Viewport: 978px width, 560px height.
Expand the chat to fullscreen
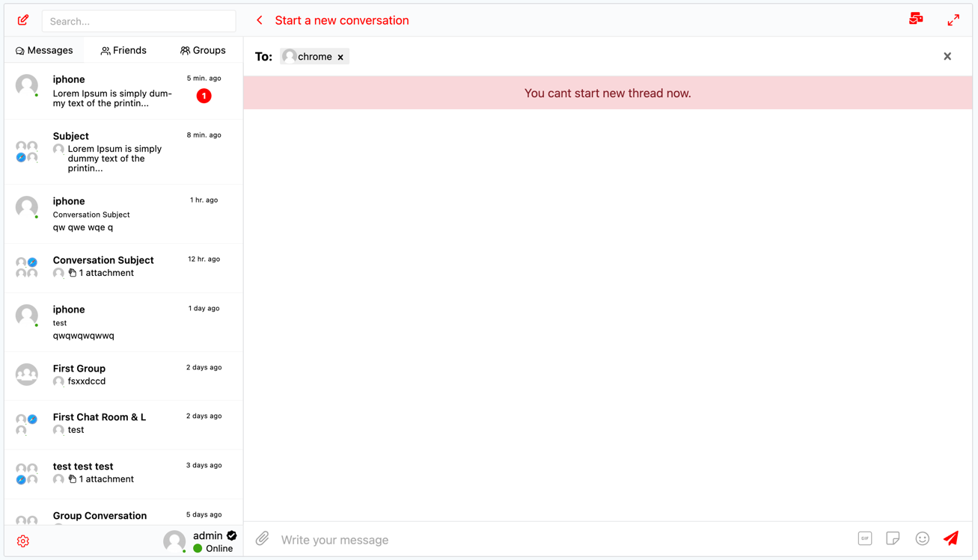[x=953, y=19]
